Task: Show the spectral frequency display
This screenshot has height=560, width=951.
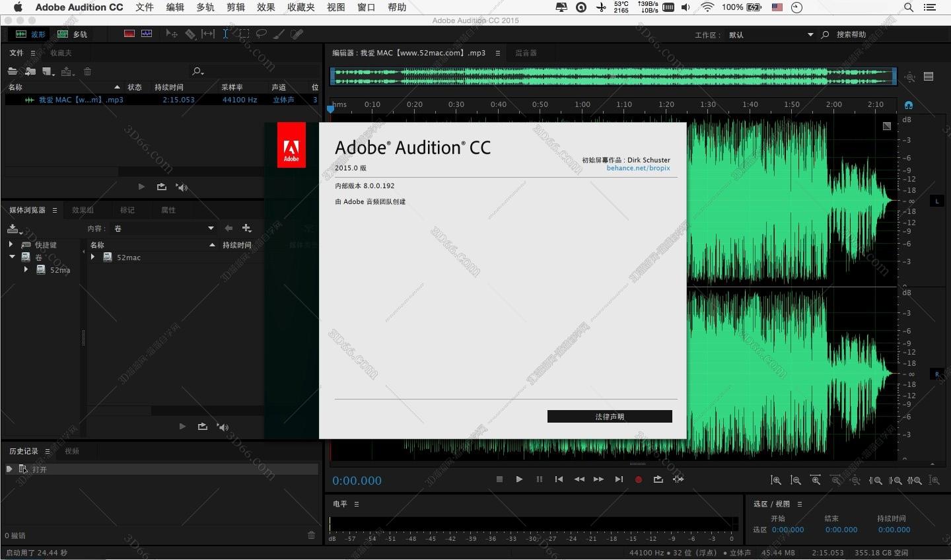Action: 129,34
